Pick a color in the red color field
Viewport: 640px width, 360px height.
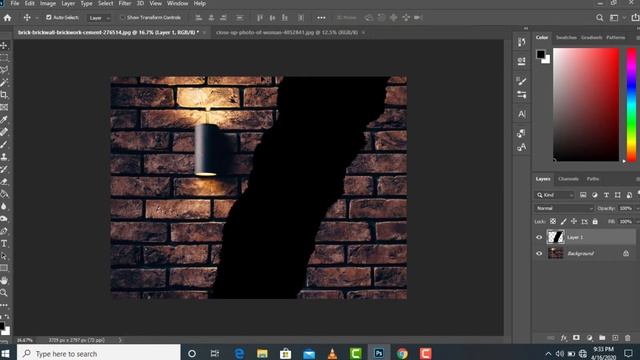[x=586, y=104]
